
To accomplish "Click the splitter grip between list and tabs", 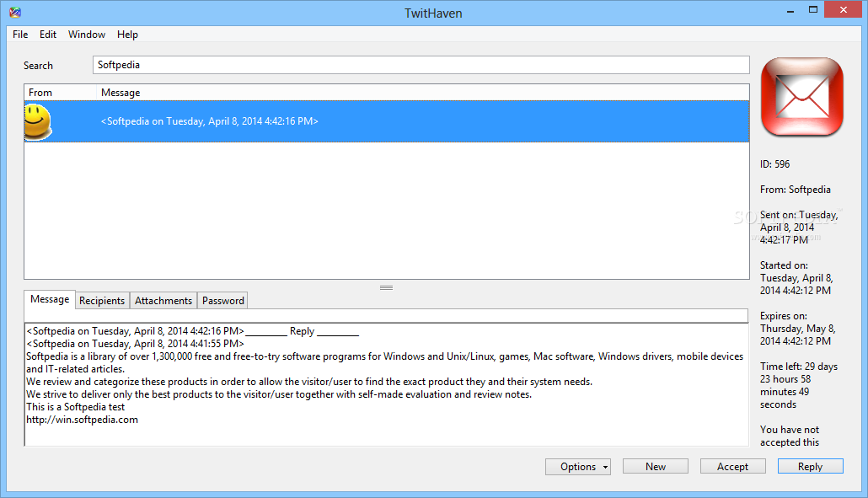I will tap(387, 287).
